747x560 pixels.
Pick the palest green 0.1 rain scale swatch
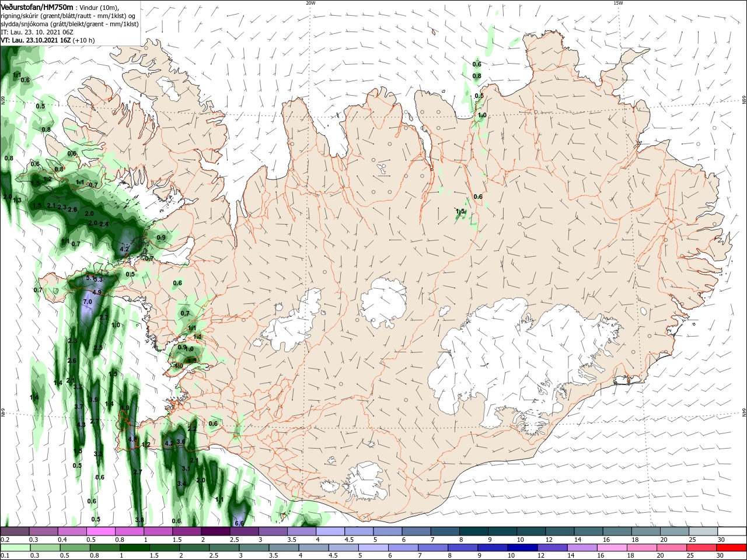click(x=15, y=548)
